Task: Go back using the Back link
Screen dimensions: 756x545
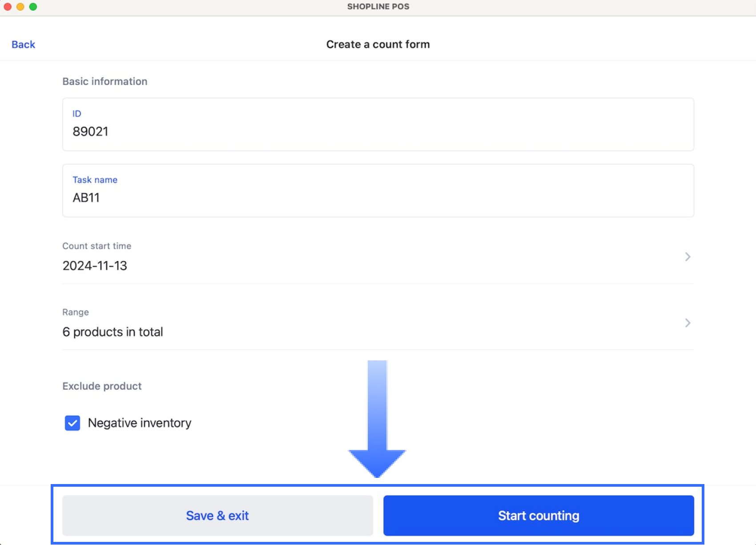Action: 23,44
